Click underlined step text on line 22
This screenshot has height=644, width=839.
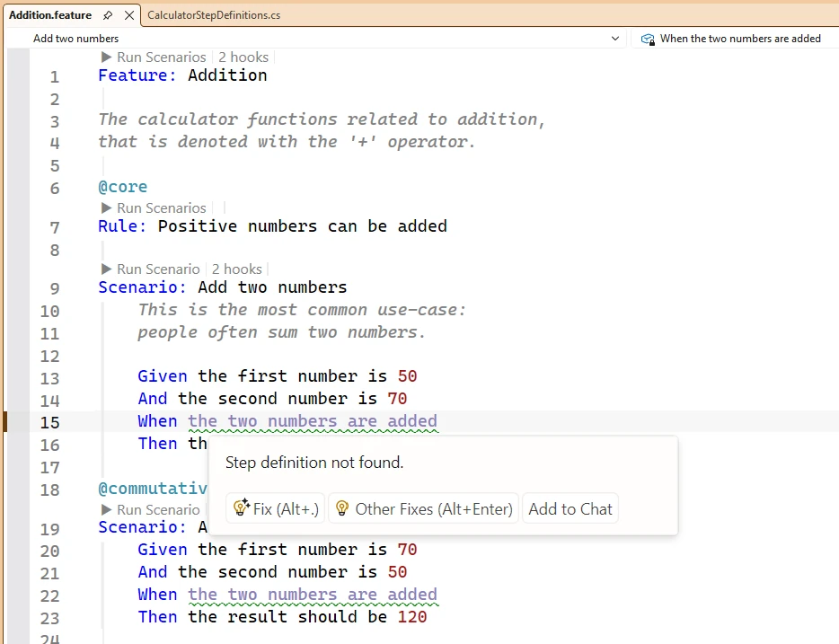coord(313,595)
